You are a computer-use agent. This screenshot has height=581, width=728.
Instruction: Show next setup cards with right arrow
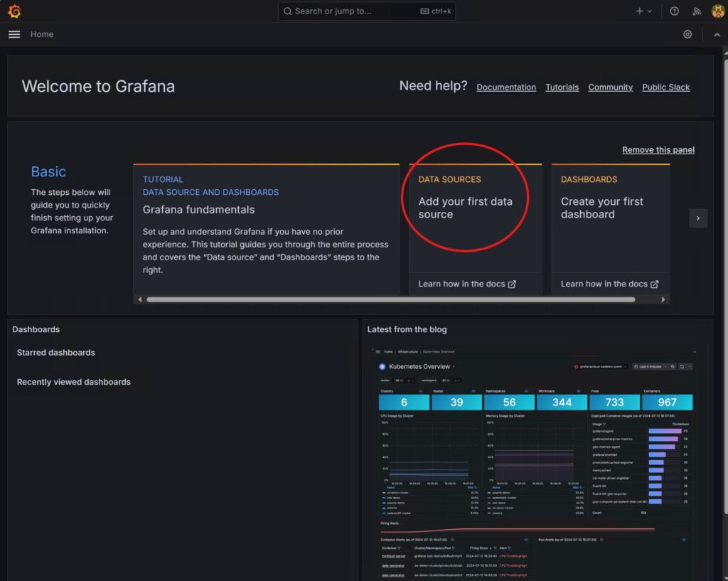698,218
